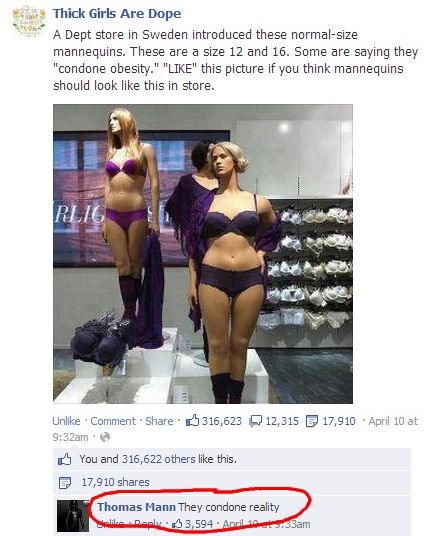Open Thomas Mann's profile name link
The width and height of the screenshot is (445, 536).
pyautogui.click(x=136, y=507)
